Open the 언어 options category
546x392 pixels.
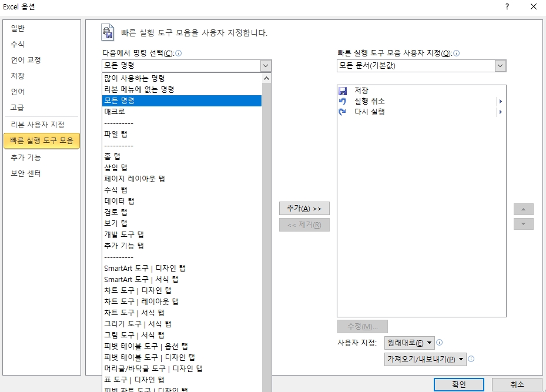(x=42, y=92)
